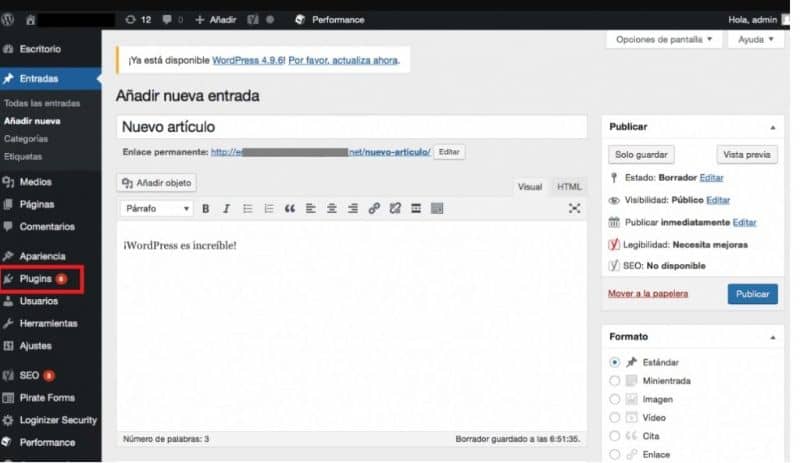The width and height of the screenshot is (800, 463).
Task: Open Todas las entradas submenu
Action: (x=42, y=103)
